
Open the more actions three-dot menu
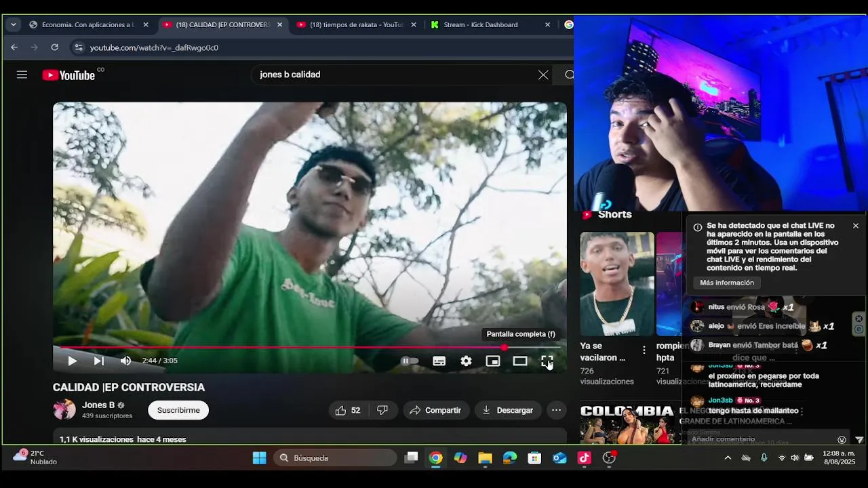[x=556, y=410]
